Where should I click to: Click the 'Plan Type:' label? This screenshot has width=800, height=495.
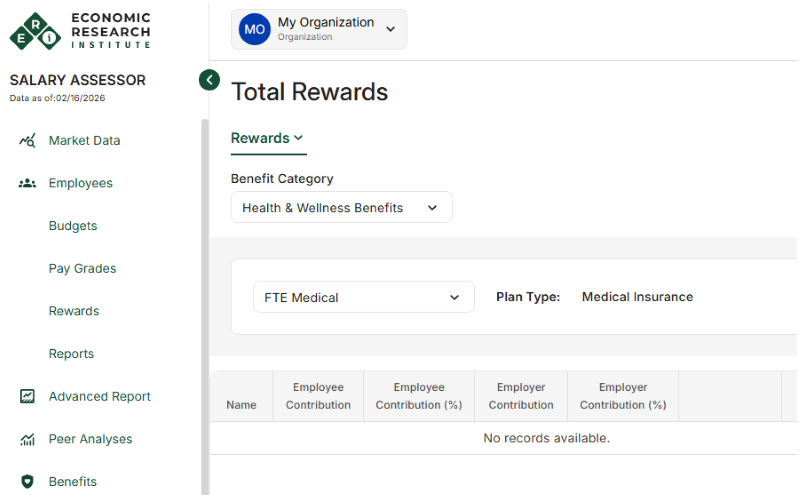pyautogui.click(x=528, y=297)
